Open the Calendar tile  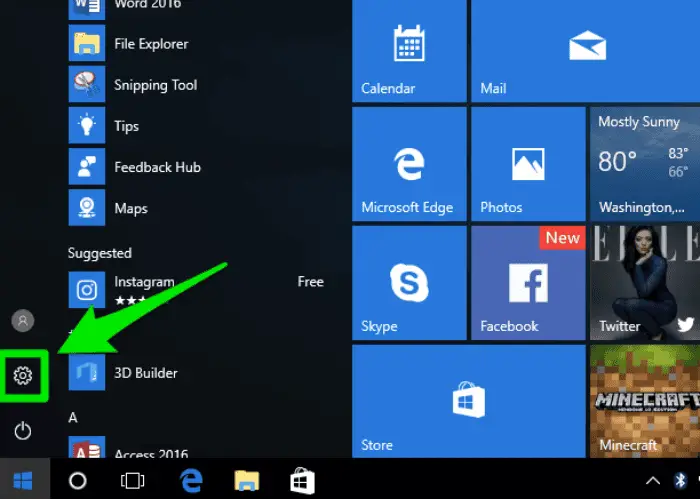409,51
